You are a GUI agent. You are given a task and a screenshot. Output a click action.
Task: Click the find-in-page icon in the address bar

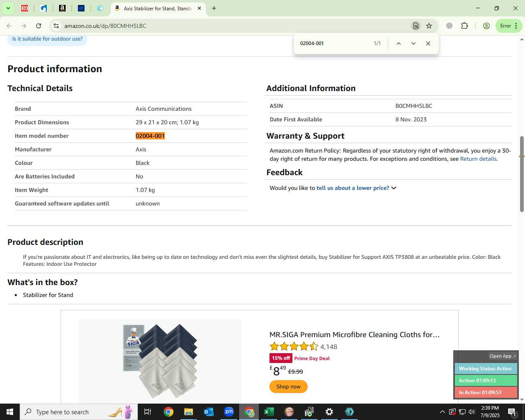coord(416,26)
